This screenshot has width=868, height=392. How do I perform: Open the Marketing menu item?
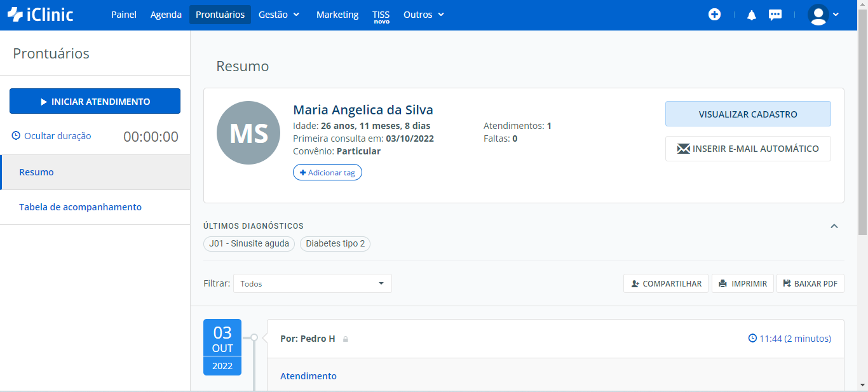tap(337, 15)
